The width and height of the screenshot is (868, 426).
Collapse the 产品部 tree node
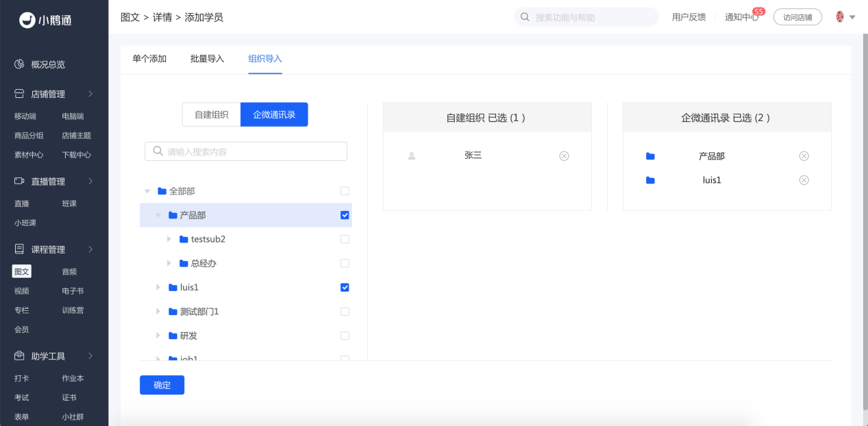(158, 215)
